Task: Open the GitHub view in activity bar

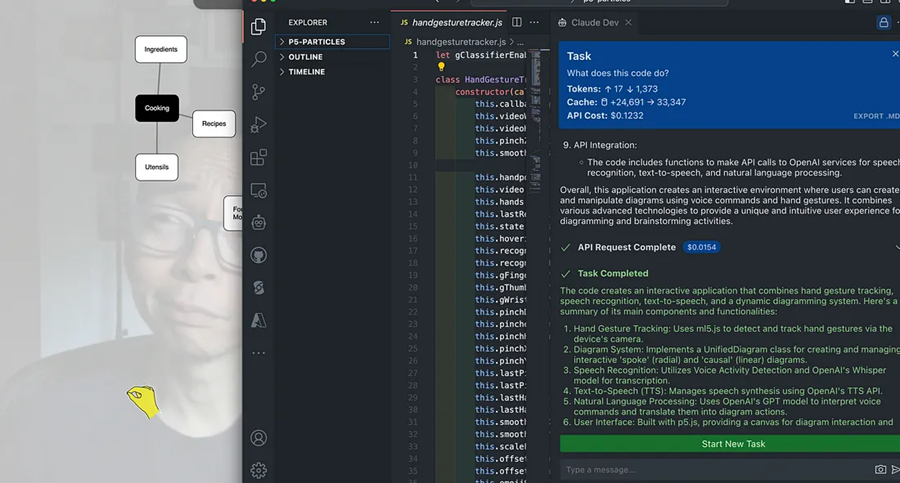Action: [x=258, y=255]
